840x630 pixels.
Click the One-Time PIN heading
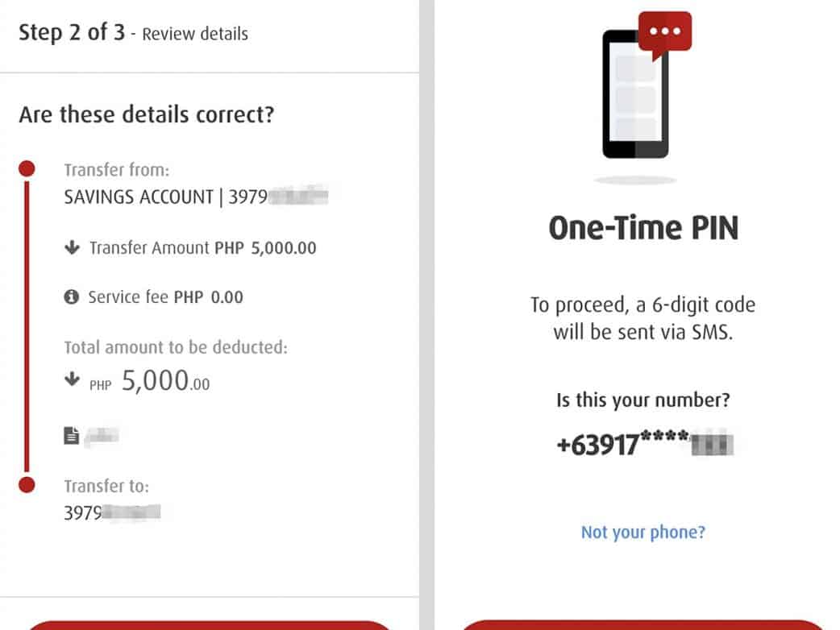point(643,229)
